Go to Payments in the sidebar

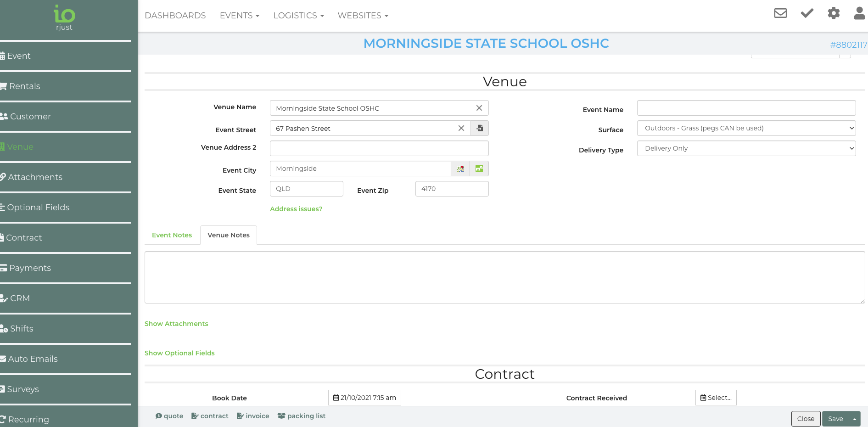coord(30,268)
